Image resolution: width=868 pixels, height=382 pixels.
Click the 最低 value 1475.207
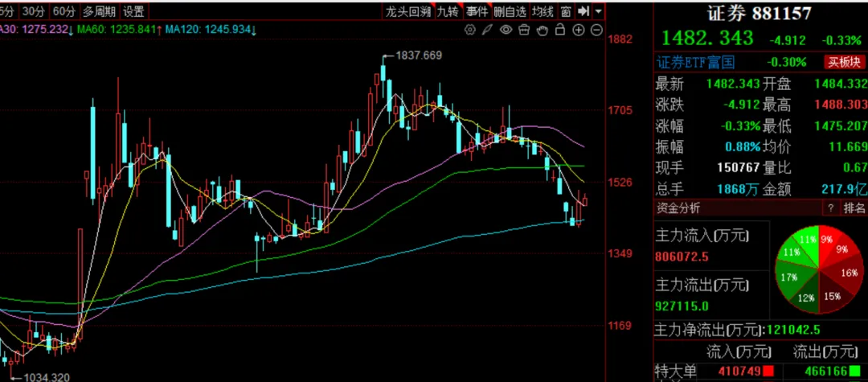(841, 125)
